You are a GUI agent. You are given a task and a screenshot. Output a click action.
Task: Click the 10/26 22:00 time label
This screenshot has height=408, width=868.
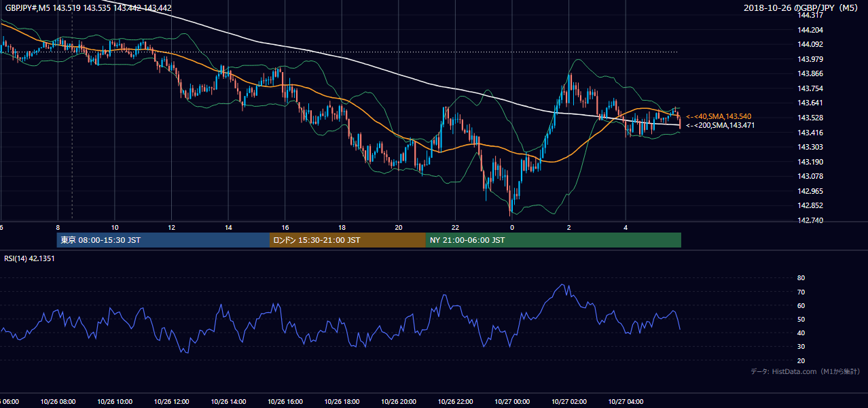point(455,401)
